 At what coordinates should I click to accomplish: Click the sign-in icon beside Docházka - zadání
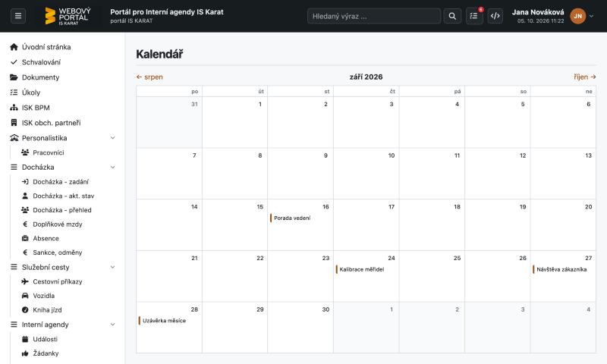click(x=25, y=181)
